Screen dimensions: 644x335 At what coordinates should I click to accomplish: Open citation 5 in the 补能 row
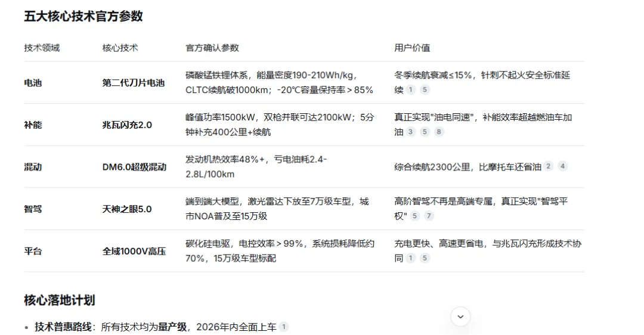(425, 132)
